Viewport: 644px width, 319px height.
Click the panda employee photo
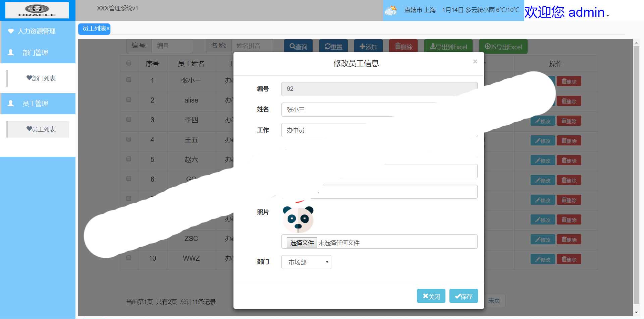pyautogui.click(x=298, y=219)
